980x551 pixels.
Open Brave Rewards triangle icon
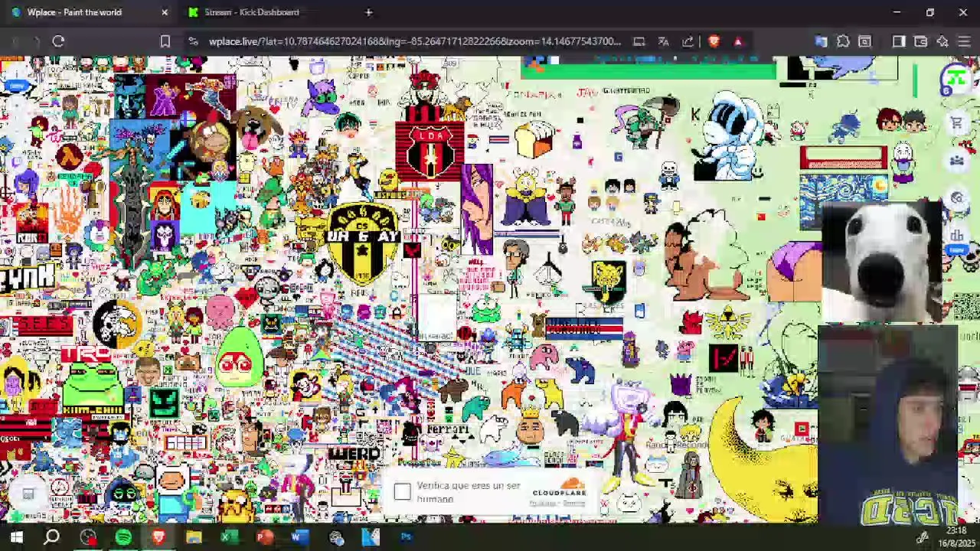[738, 41]
